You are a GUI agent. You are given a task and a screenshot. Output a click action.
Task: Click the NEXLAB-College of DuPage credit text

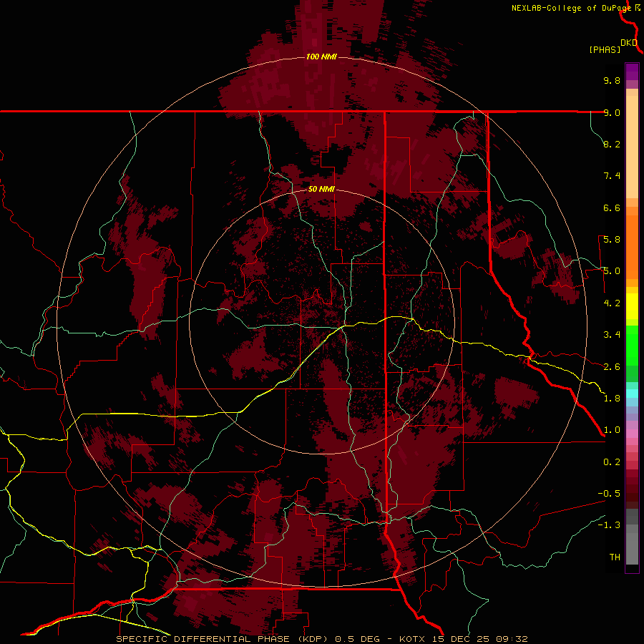click(571, 8)
